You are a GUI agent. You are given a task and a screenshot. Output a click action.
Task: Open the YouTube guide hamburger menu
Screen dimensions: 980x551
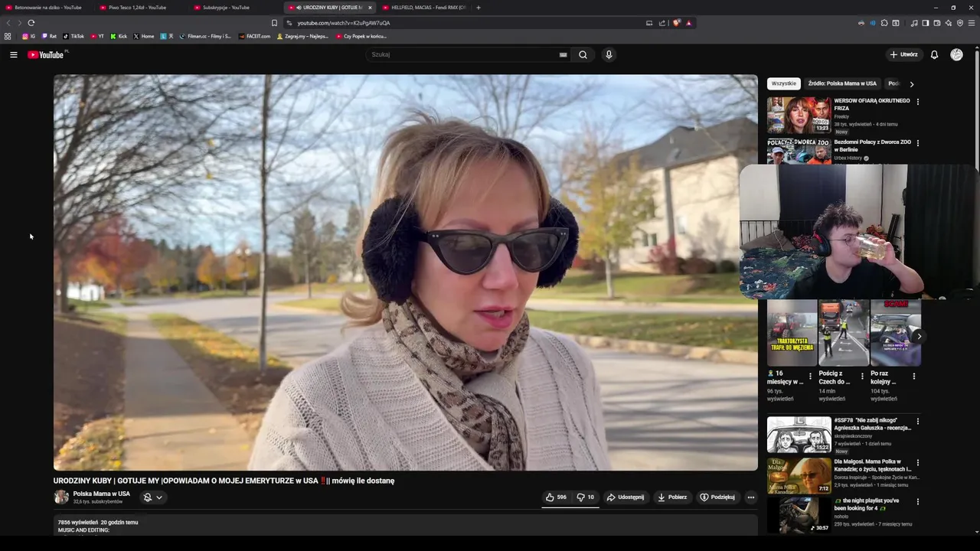(x=13, y=54)
